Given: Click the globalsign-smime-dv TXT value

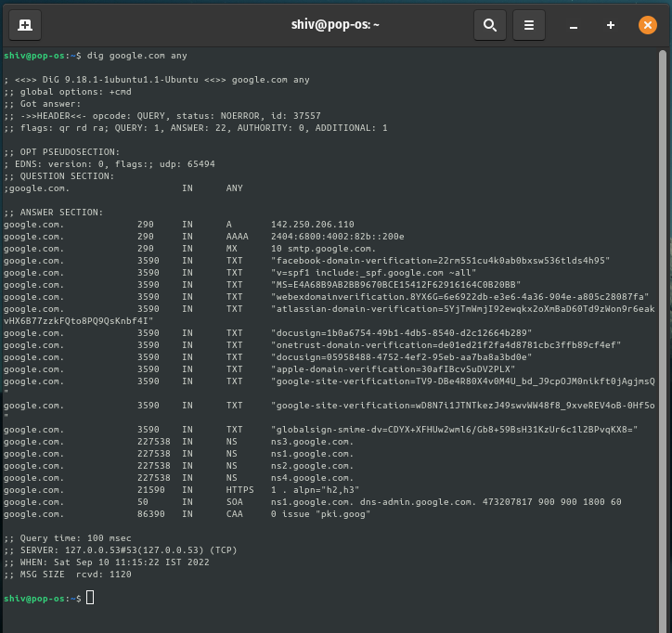Looking at the screenshot, I should tap(454, 430).
